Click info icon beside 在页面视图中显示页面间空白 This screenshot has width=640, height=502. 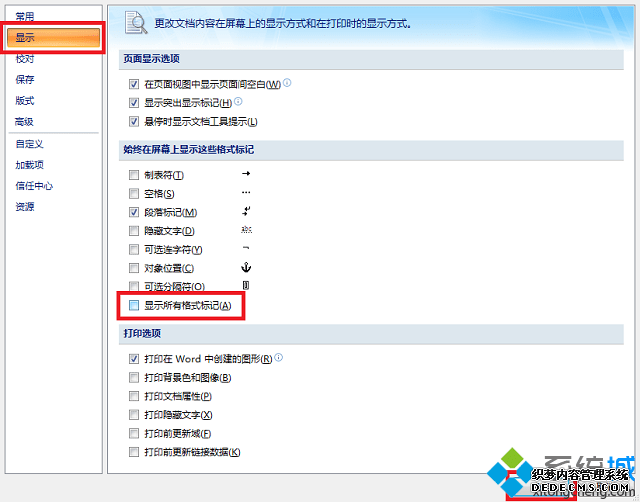288,83
